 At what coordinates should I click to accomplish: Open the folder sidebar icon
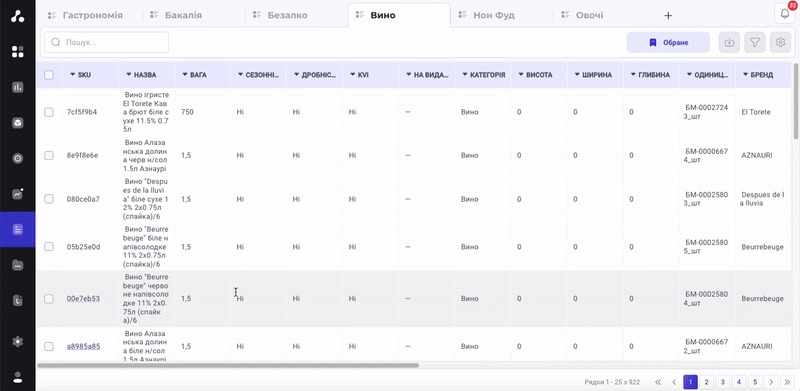(x=17, y=265)
